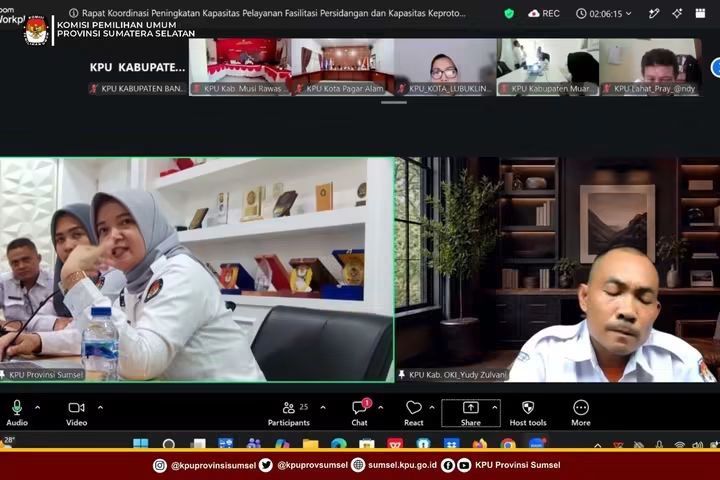Open the More ellipsis menu

[x=581, y=413]
